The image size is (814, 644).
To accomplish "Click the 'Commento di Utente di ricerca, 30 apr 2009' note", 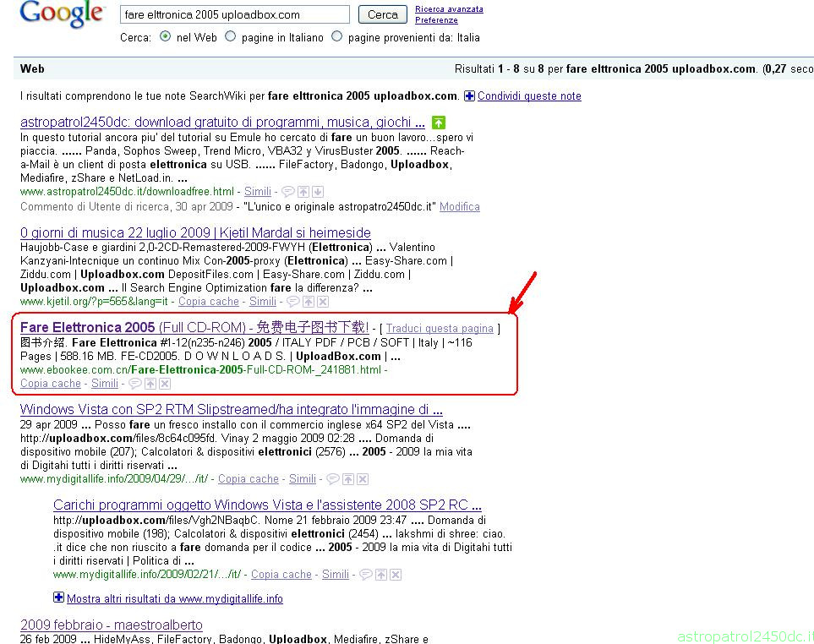I will pyautogui.click(x=127, y=206).
